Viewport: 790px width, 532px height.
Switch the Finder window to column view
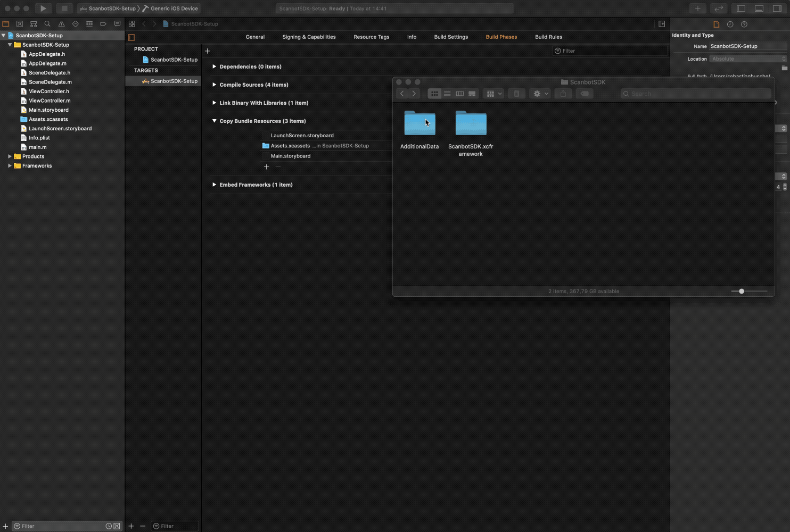(459, 93)
